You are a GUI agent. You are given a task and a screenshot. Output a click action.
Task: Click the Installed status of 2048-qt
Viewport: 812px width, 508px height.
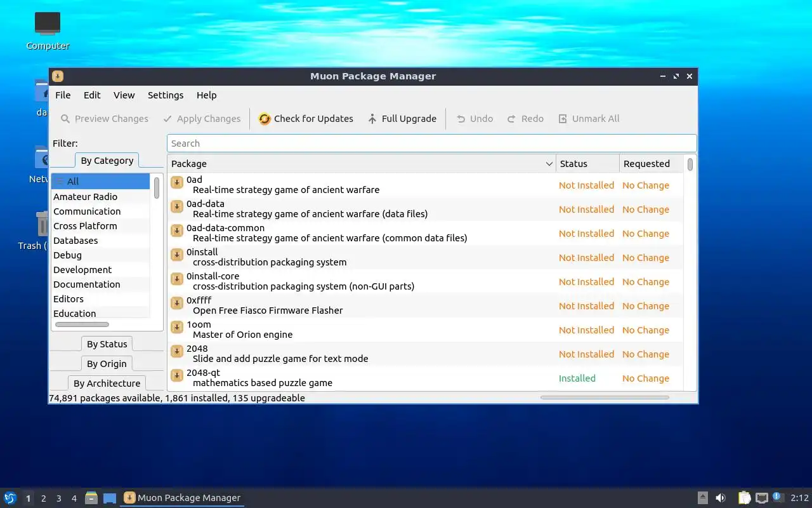[x=577, y=378]
